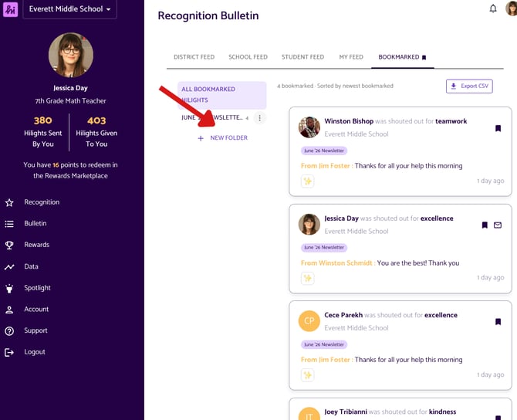Click the Hilight logo icon at top left

(10, 9)
